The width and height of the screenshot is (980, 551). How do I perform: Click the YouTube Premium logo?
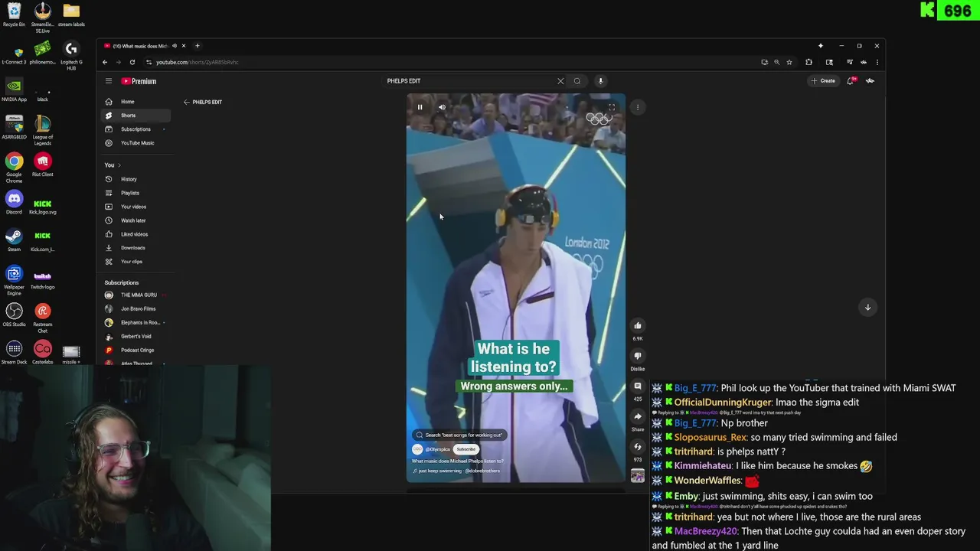[139, 81]
